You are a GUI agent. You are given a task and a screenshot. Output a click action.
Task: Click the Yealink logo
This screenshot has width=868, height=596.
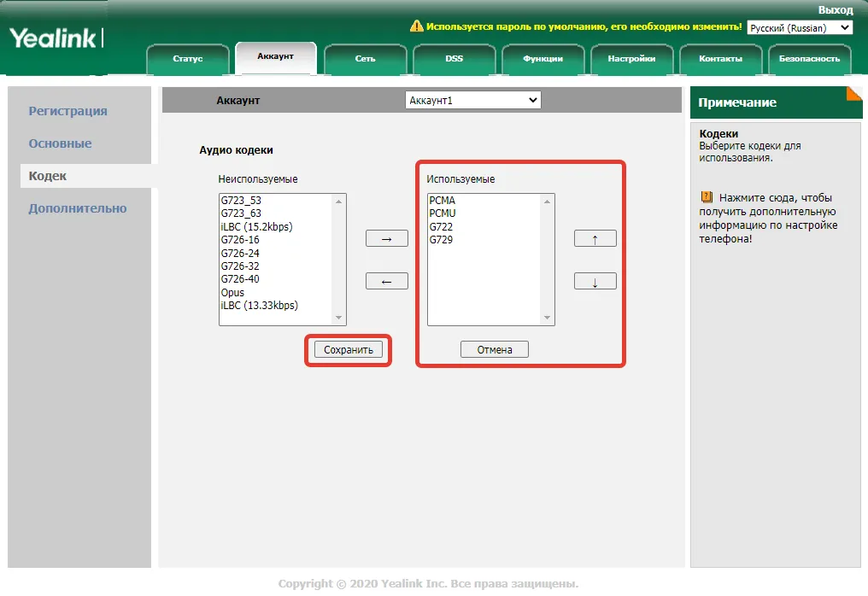(x=56, y=38)
